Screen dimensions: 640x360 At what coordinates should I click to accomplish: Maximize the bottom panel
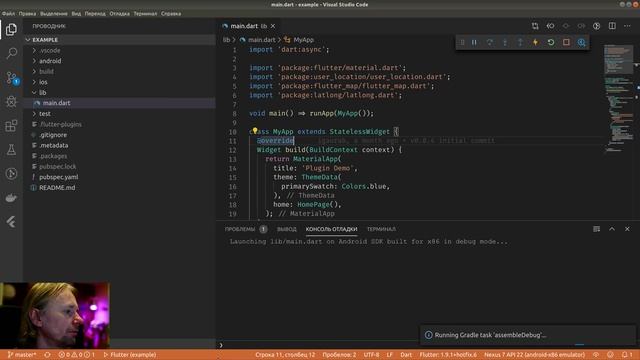tap(612, 229)
